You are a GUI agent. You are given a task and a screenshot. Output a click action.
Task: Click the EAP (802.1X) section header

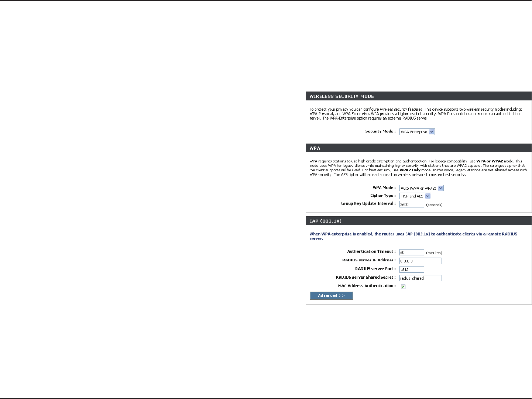(419, 221)
